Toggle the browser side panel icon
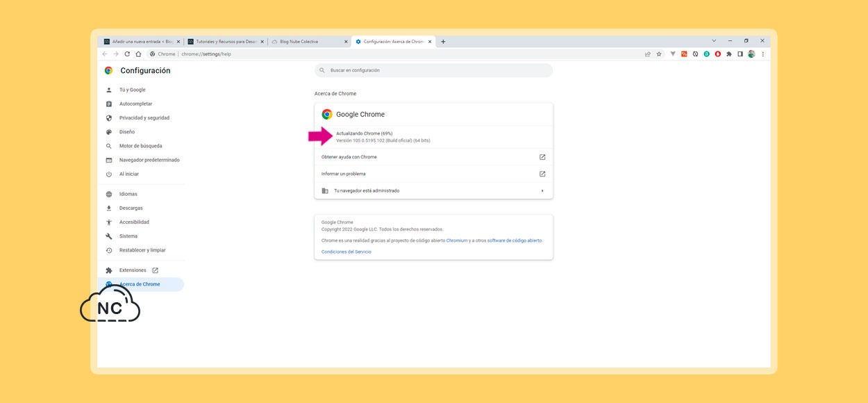Image resolution: width=868 pixels, height=403 pixels. [x=740, y=54]
